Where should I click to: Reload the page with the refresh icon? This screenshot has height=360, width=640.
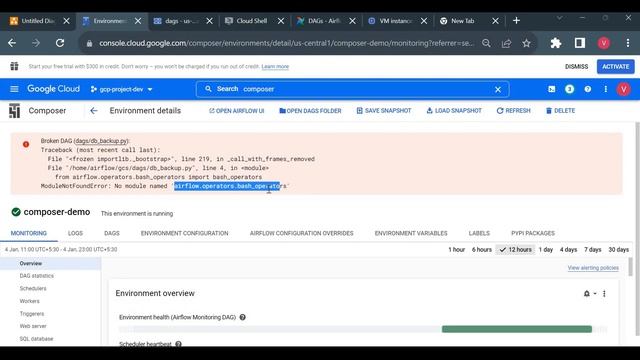60,43
